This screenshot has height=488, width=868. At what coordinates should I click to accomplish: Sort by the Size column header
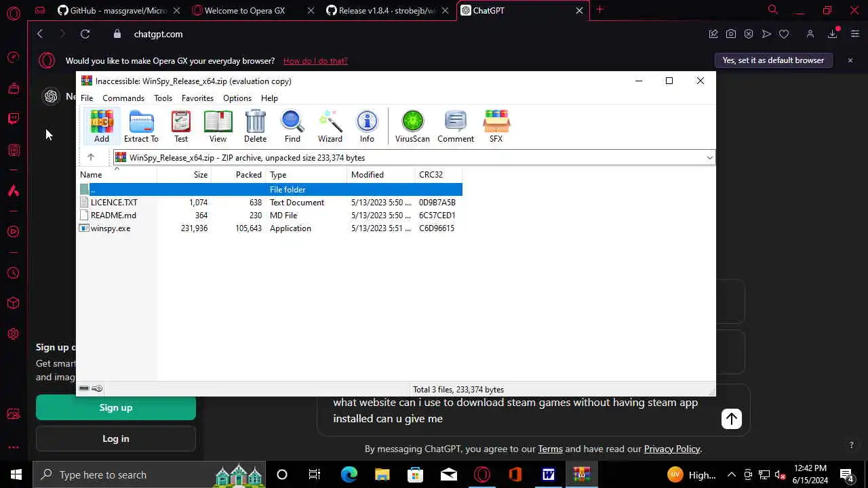pyautogui.click(x=184, y=175)
